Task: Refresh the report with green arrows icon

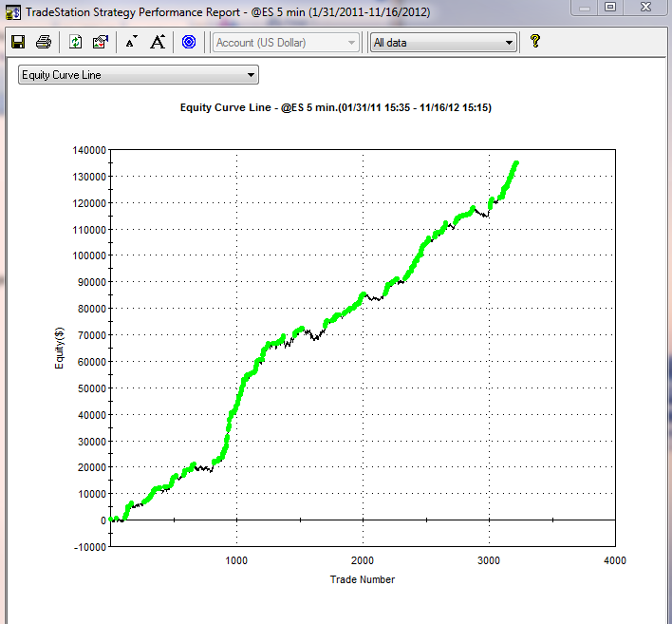Action: tap(76, 42)
